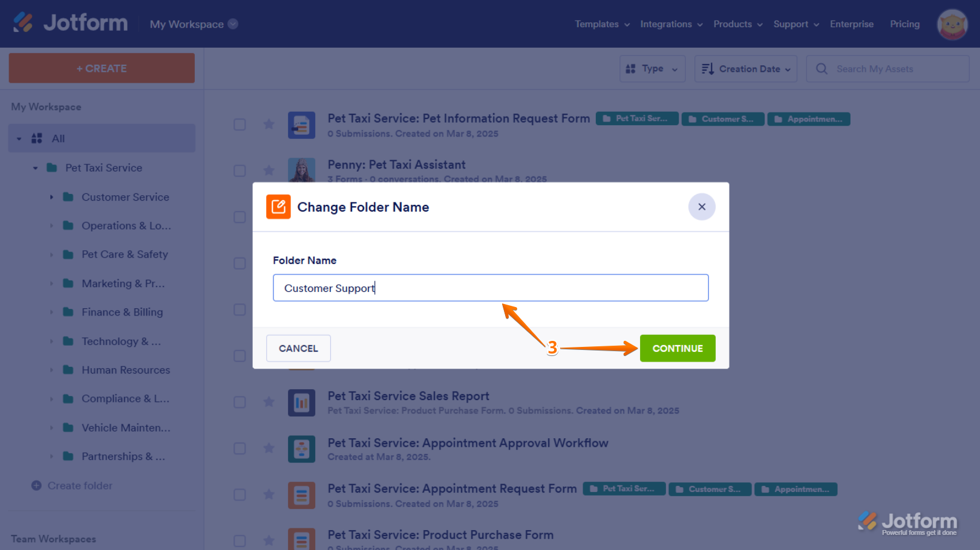980x550 pixels.
Task: Close the Change Folder Name dialog
Action: pyautogui.click(x=702, y=207)
